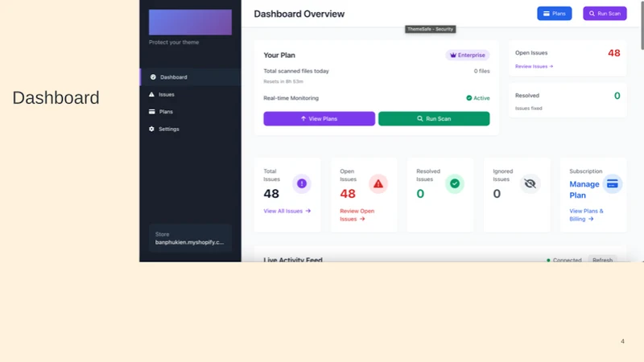Click the 'Dashboard Overview' heading
Image resolution: width=644 pixels, height=362 pixels.
[299, 14]
